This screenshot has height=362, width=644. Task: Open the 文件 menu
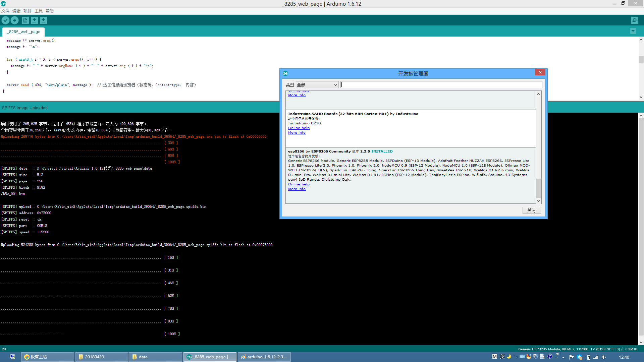[x=5, y=11]
